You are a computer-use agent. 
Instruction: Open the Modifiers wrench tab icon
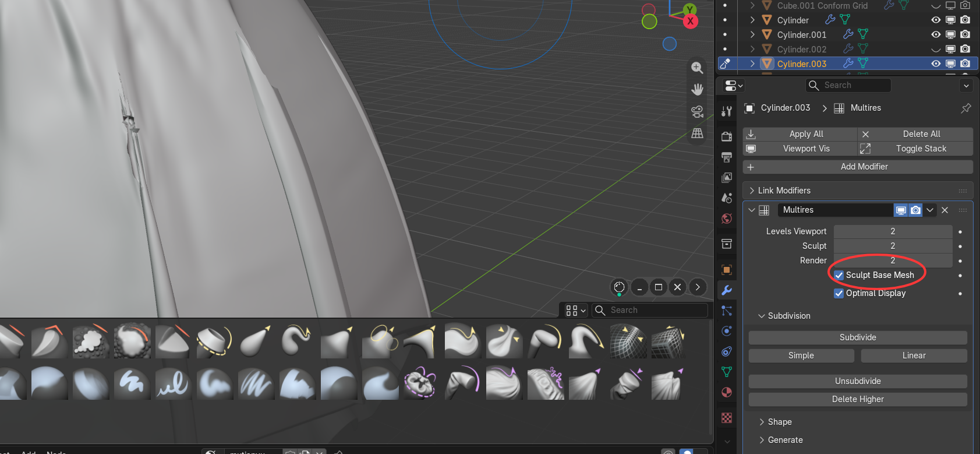pos(727,290)
